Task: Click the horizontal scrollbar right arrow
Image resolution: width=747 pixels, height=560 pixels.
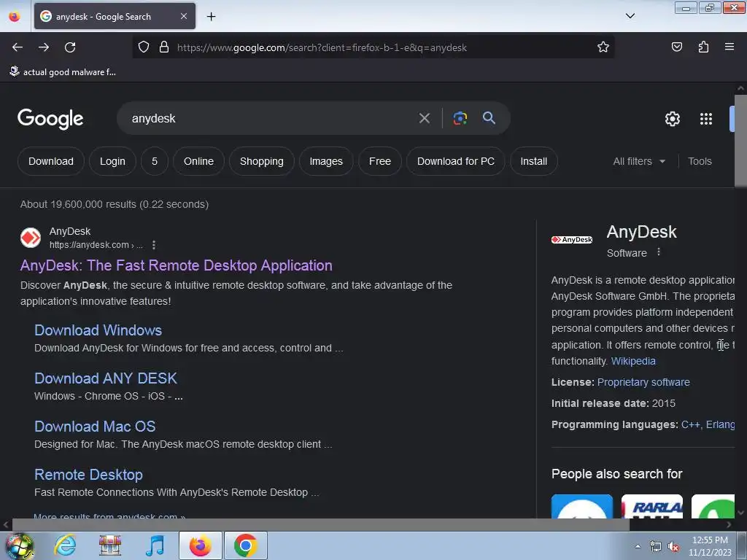Action: coord(729,525)
